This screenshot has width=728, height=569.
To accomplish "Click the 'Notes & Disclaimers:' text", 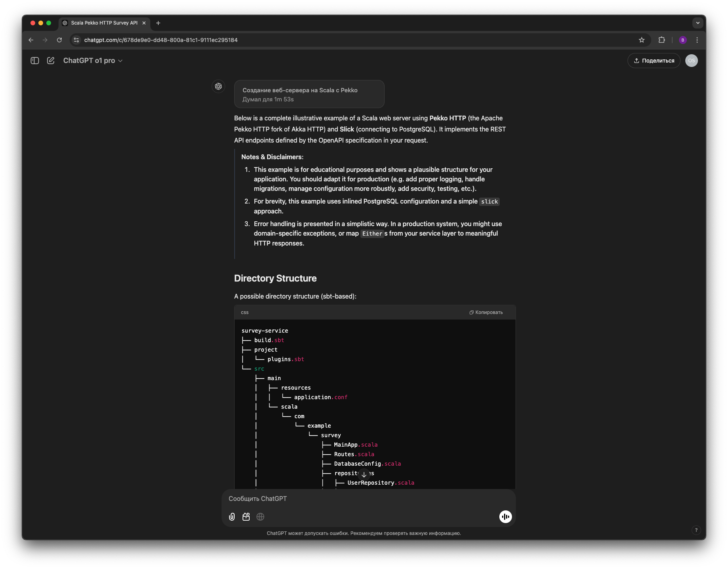I will coord(272,157).
